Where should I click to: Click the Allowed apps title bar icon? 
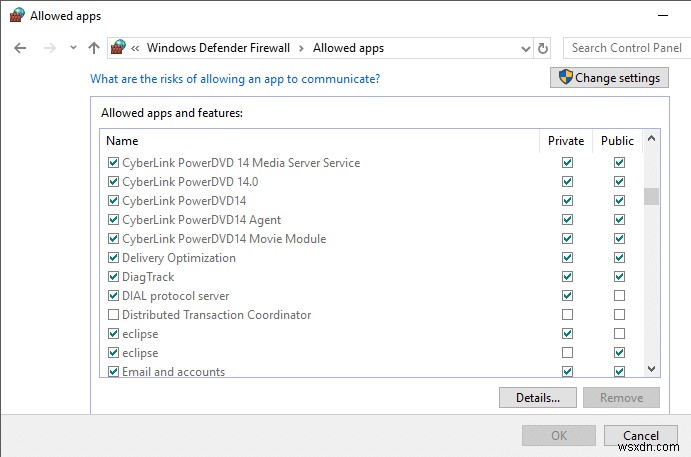(x=16, y=15)
